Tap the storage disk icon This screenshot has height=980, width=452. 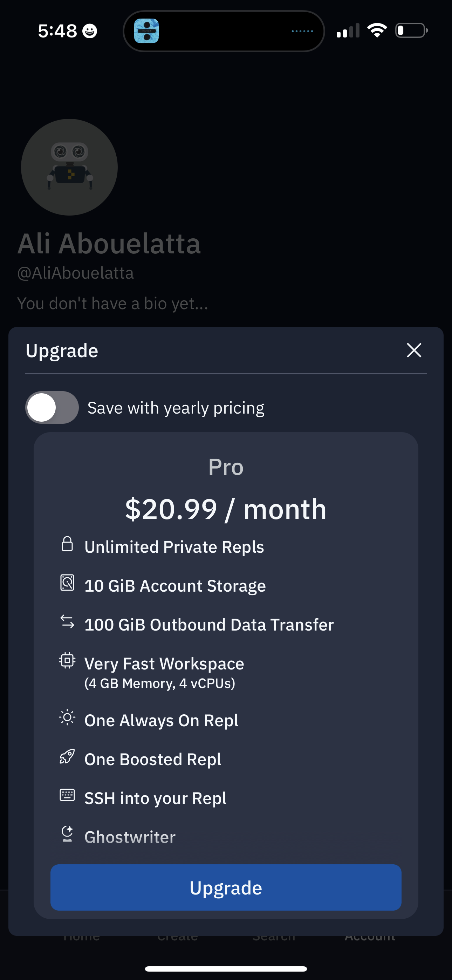tap(67, 583)
